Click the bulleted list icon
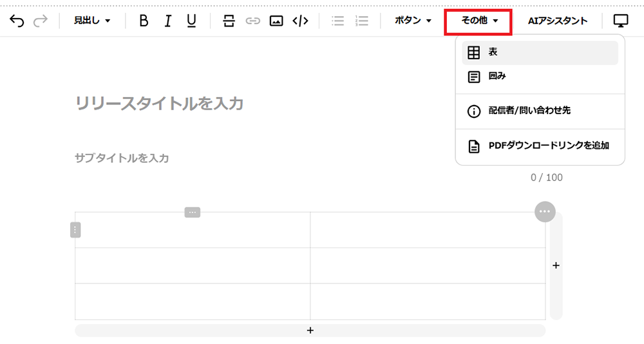The image size is (644, 344). pyautogui.click(x=338, y=21)
